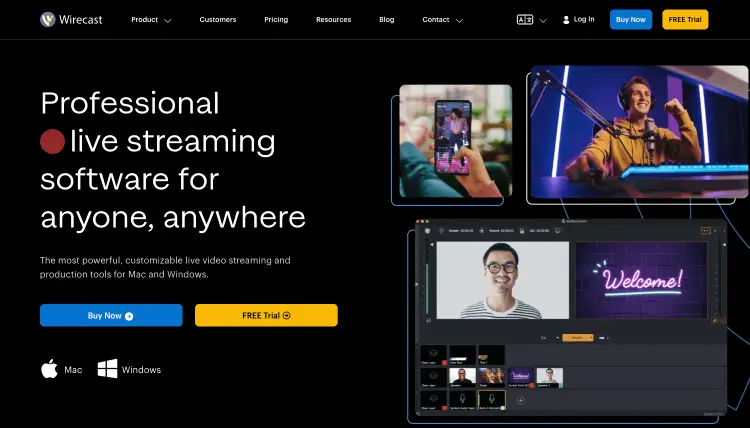Viewport: 750px width, 428px height.
Task: Select the Speaker 2 shot thumbnail
Action: [550, 378]
